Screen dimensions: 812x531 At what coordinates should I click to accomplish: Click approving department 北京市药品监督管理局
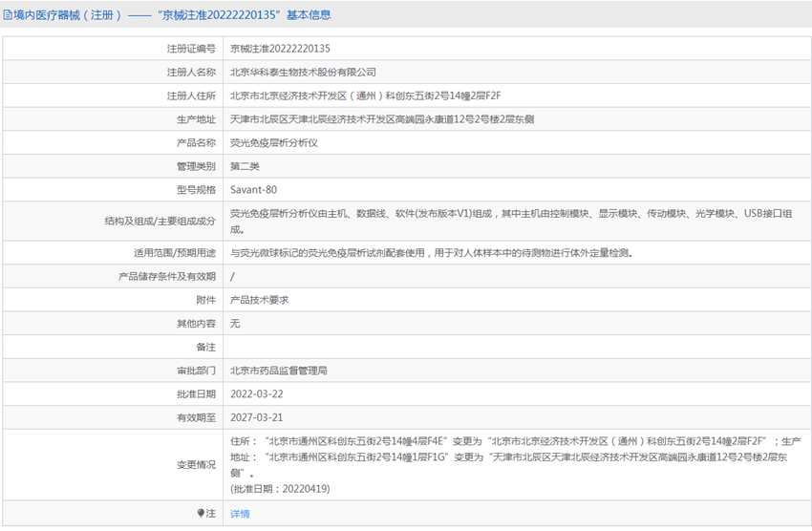pos(278,371)
